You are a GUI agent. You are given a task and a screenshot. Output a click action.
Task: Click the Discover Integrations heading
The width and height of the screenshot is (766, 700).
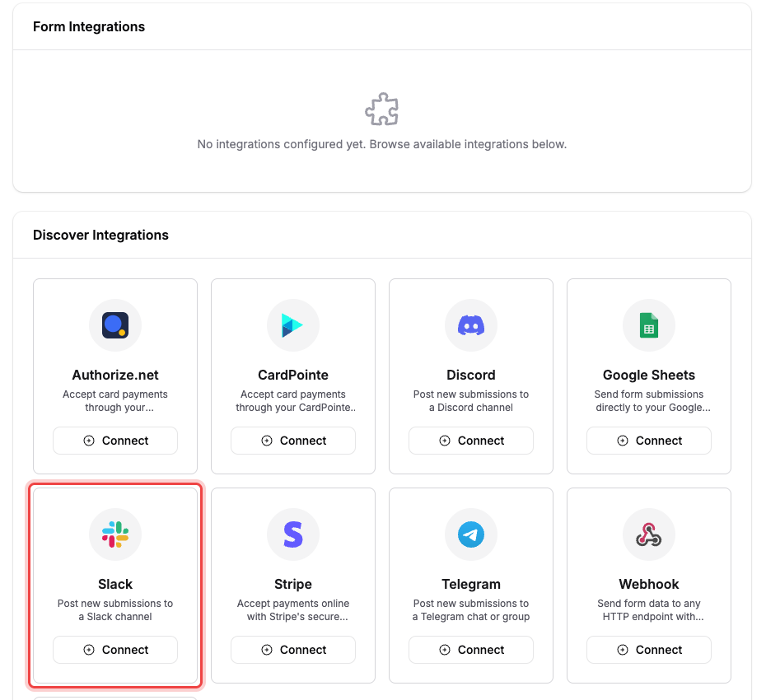click(100, 235)
